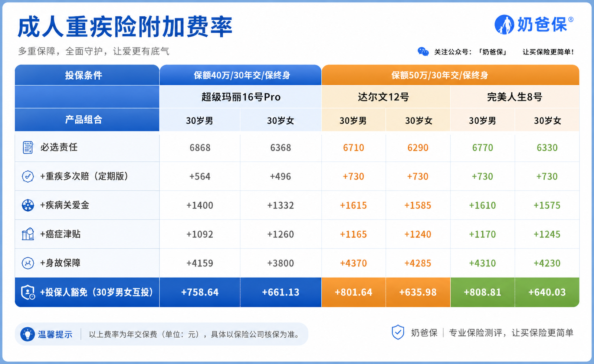Select the +投保人豁免(30岁男女互投) label
Viewport: 594px width, 364px height.
click(97, 292)
